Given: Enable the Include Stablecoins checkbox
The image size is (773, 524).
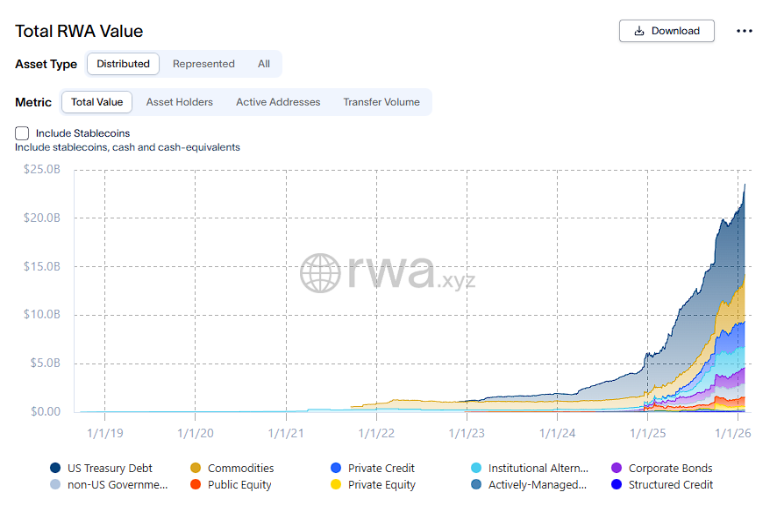Looking at the screenshot, I should pyautogui.click(x=22, y=133).
